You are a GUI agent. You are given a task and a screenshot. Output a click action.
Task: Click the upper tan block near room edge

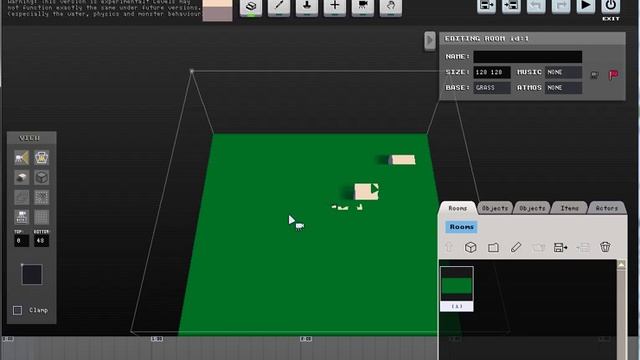[403, 160]
